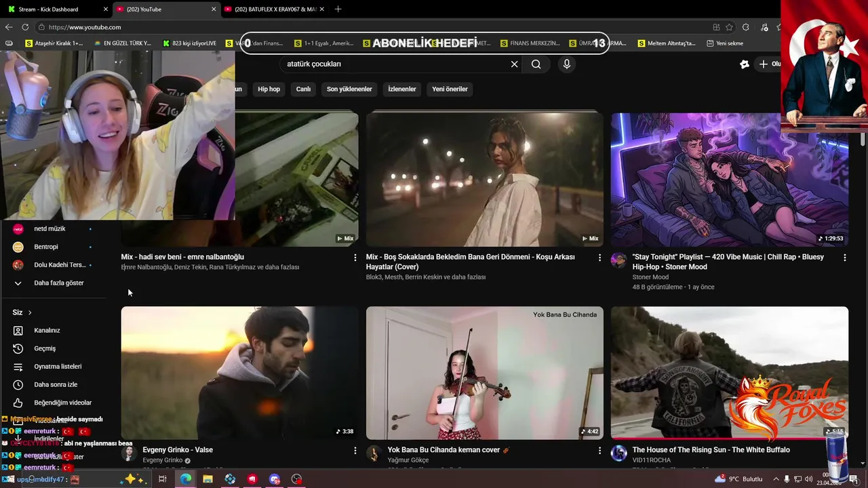Open Stoner Mood channel avatar

click(618, 261)
